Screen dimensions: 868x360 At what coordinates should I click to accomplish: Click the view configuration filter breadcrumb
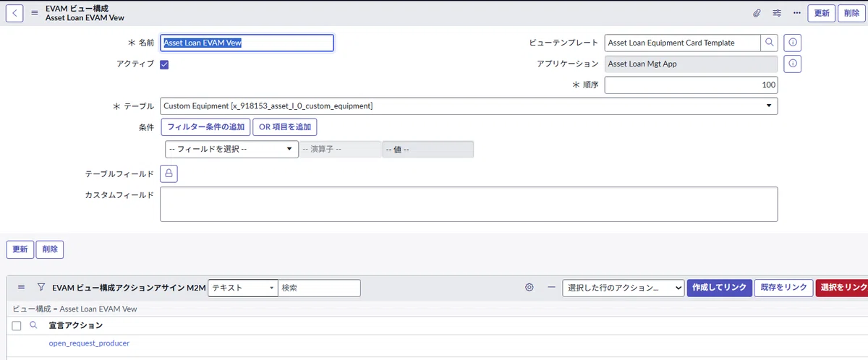75,309
